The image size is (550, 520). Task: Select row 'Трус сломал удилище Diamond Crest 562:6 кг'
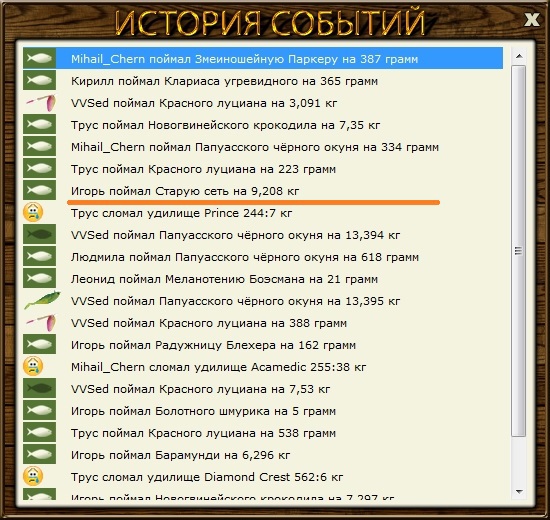pos(263,476)
